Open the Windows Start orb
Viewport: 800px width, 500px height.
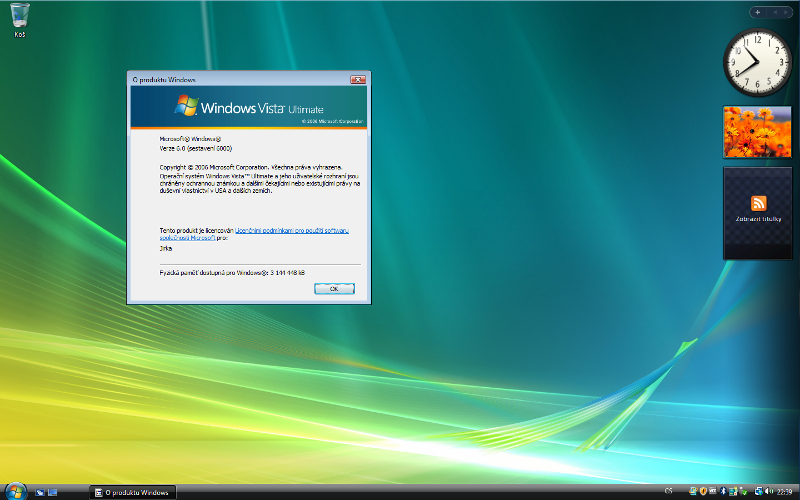(x=15, y=492)
